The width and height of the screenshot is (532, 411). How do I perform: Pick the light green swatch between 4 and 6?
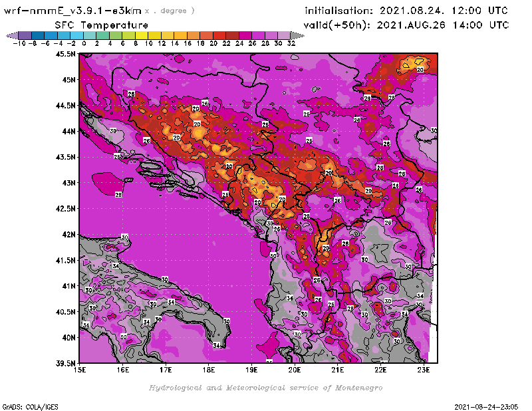115,36
